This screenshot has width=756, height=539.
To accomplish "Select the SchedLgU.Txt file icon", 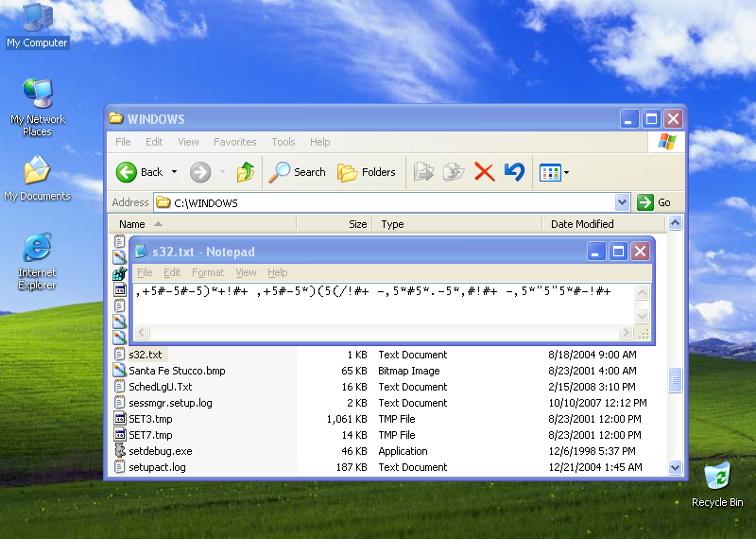I will 119,386.
